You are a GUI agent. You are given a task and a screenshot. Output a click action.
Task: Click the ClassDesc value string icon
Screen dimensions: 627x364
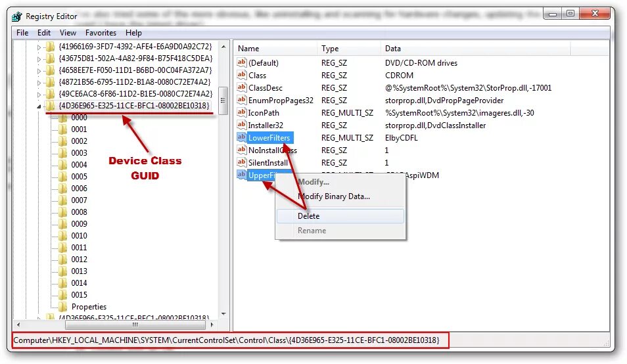click(241, 87)
